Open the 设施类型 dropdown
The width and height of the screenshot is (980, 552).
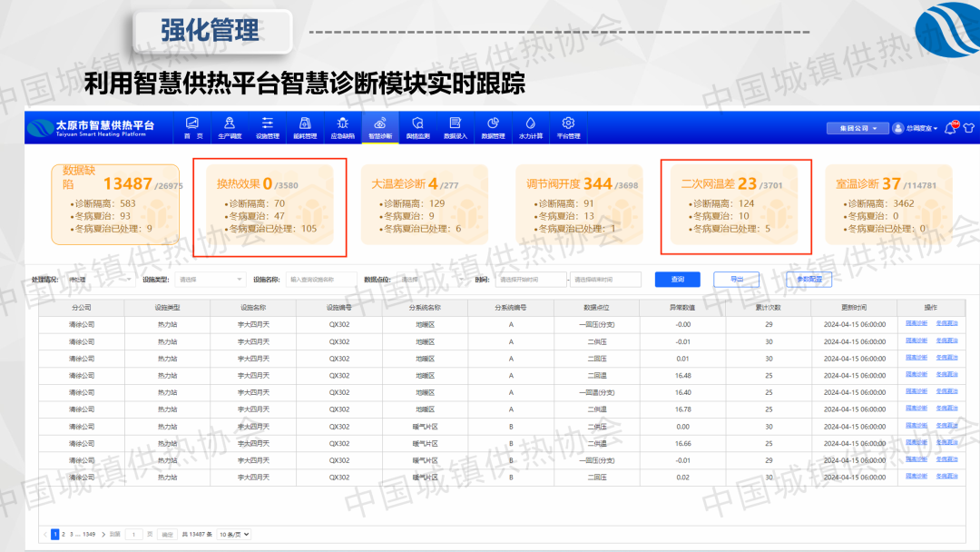coord(211,280)
